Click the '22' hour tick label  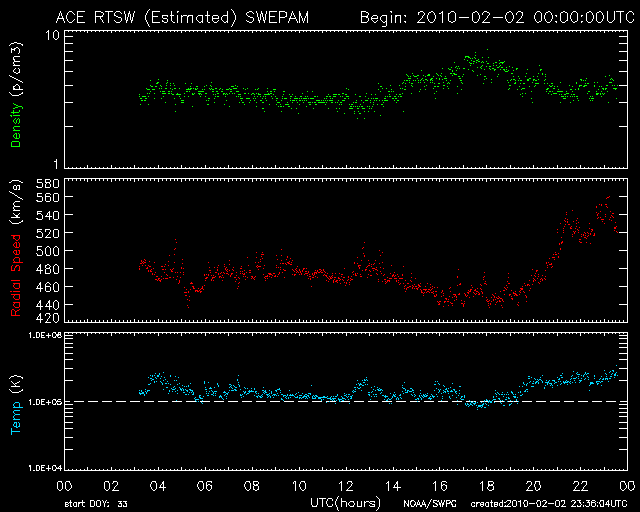pos(580,486)
